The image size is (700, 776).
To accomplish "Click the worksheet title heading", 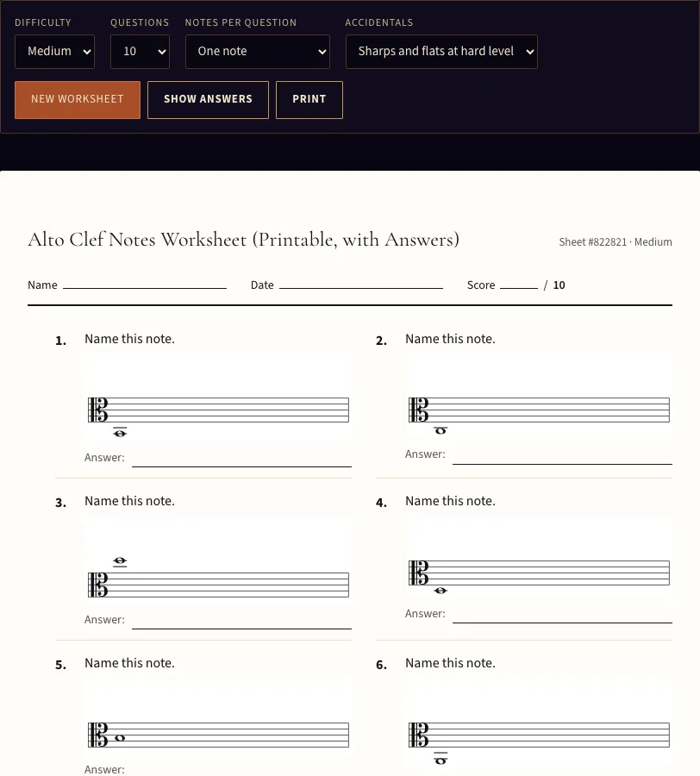I will 243,240.
